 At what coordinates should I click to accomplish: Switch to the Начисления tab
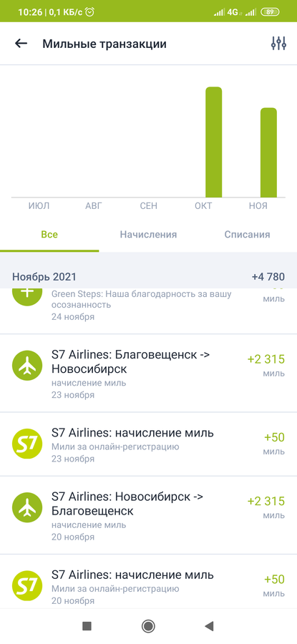click(148, 235)
